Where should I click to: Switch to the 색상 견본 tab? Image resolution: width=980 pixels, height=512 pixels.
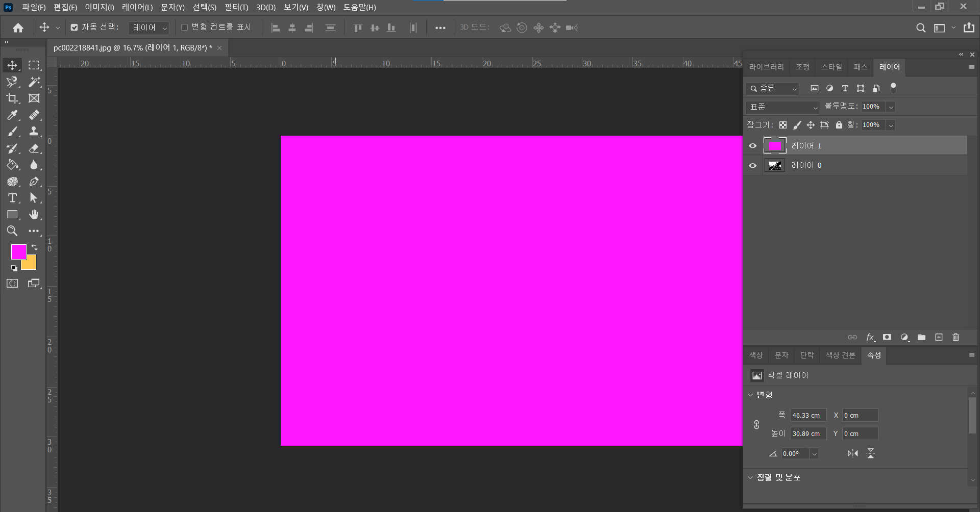coord(840,355)
